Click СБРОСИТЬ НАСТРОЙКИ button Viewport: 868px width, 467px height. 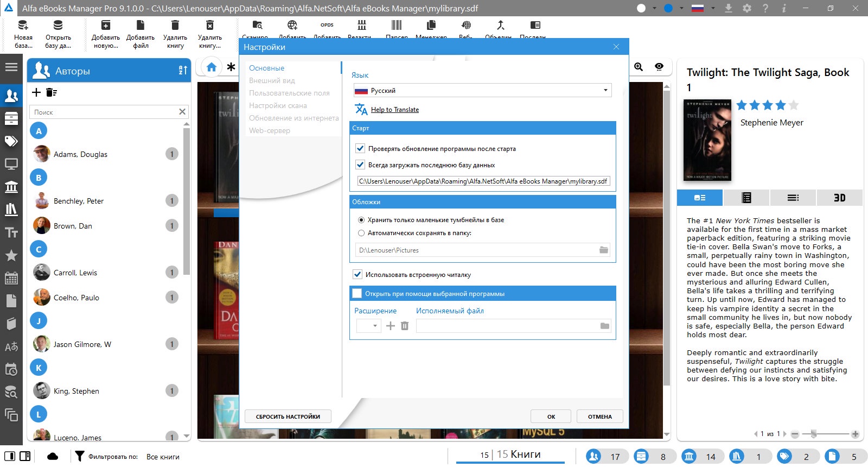coord(288,416)
